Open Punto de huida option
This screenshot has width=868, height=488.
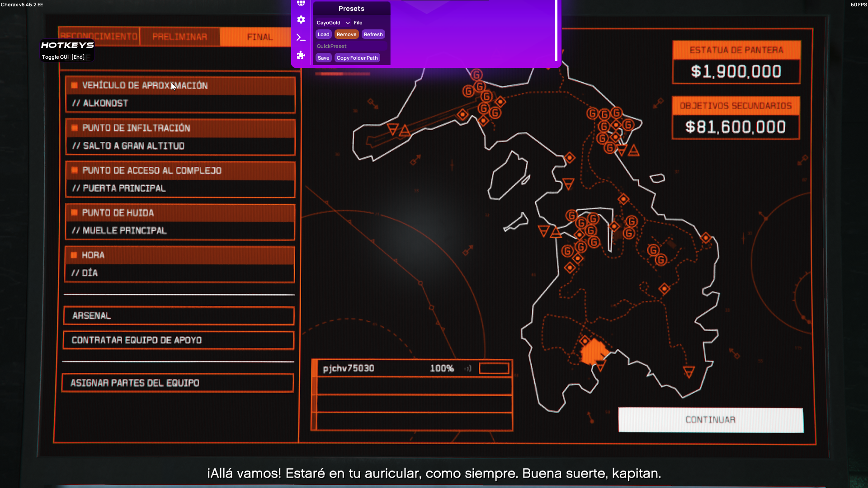point(180,222)
